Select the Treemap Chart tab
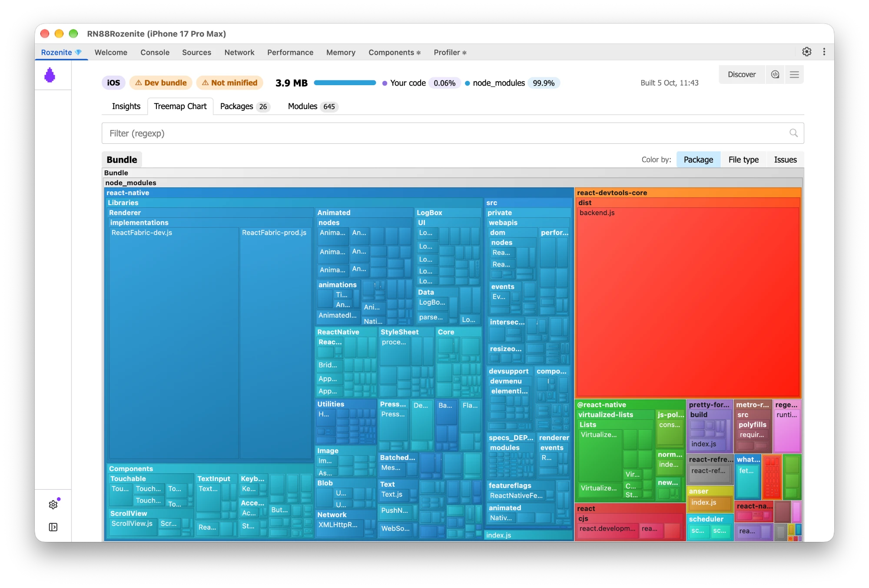This screenshot has height=588, width=869. [x=180, y=106]
